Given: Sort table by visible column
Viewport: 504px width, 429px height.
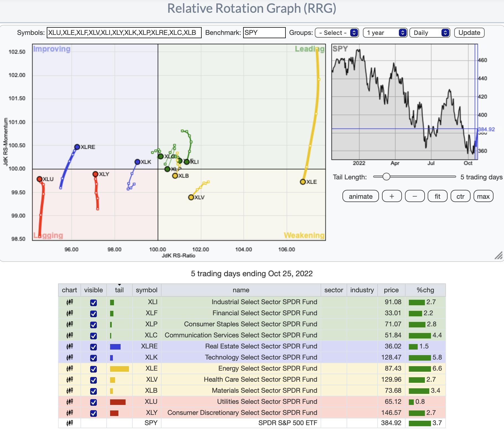Looking at the screenshot, I should [x=93, y=290].
